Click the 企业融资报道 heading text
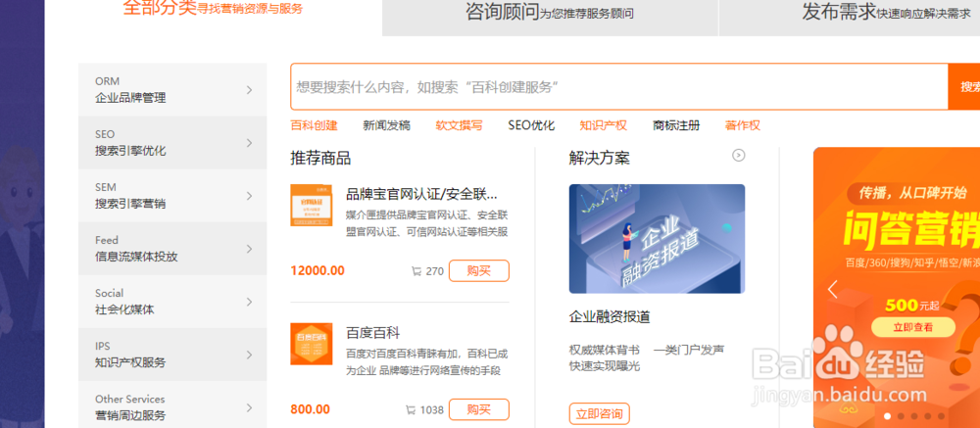 click(610, 316)
